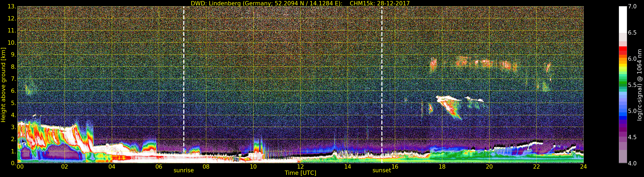Click the colorbar tick value 4.0
Screen dimensions: 644x177
point(632,163)
